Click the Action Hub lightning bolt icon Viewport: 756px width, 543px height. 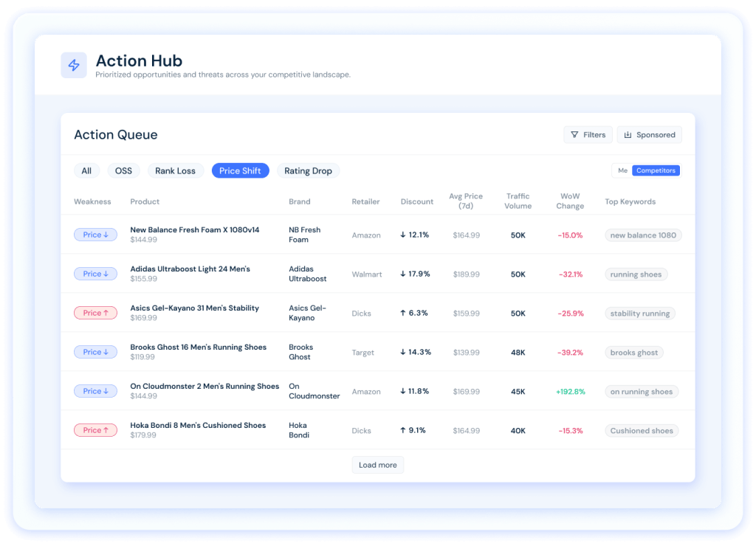74,65
